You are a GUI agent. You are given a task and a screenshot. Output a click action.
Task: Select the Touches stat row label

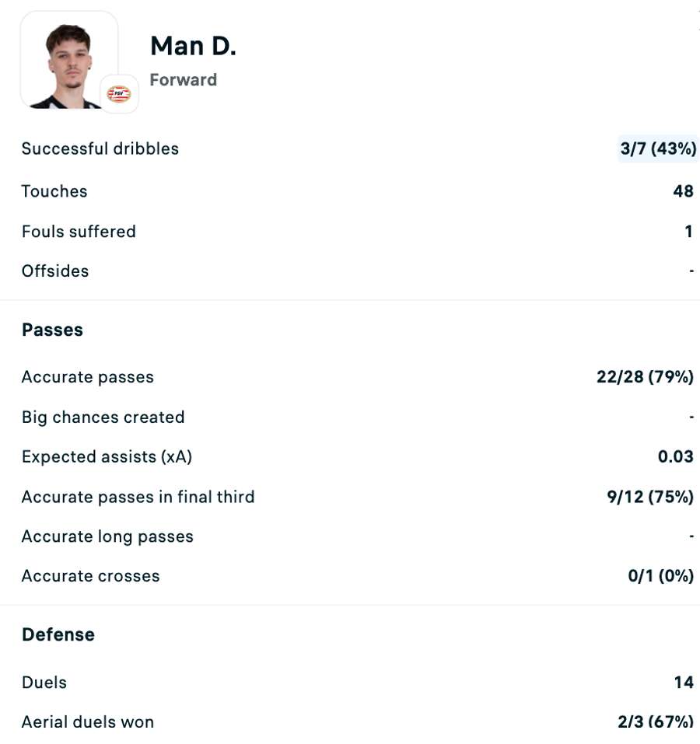coord(54,191)
